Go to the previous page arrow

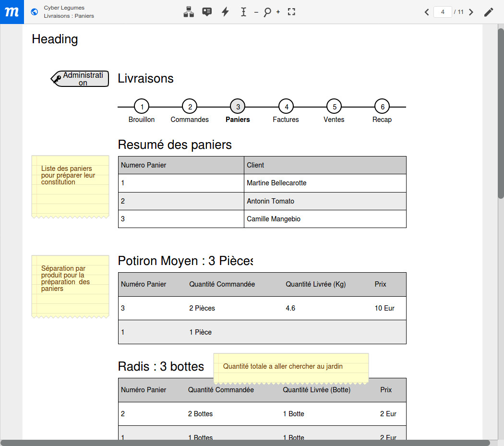point(427,12)
